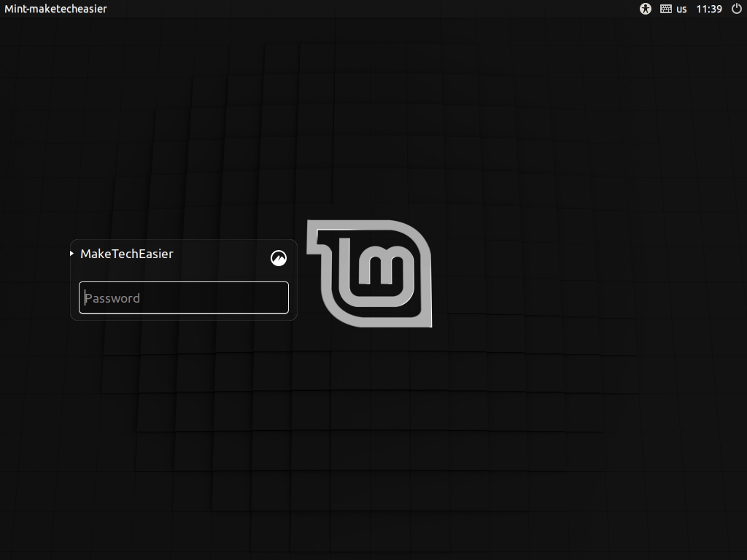Click the Mint-maketecheasier hostname label

55,9
